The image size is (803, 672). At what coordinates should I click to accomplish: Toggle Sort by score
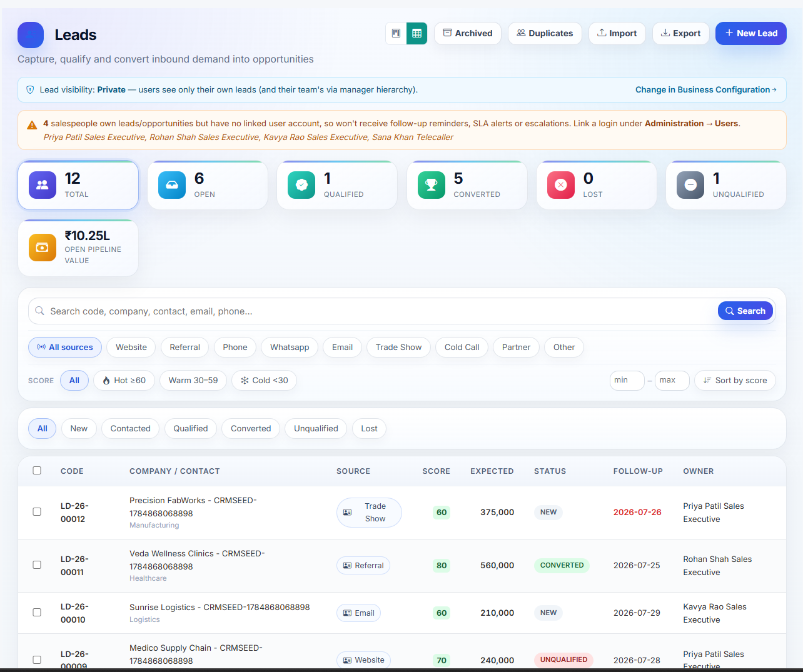tap(735, 380)
